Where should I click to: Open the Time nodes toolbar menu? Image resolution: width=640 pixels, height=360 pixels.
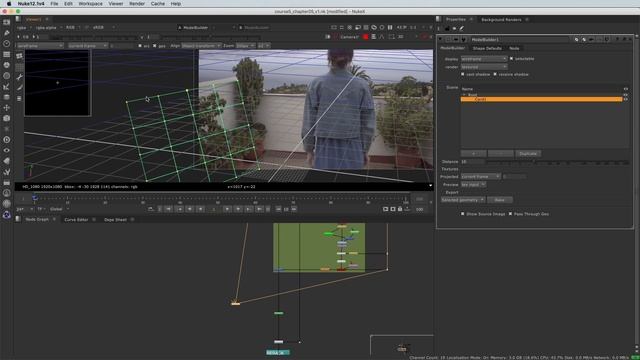[x=7, y=43]
